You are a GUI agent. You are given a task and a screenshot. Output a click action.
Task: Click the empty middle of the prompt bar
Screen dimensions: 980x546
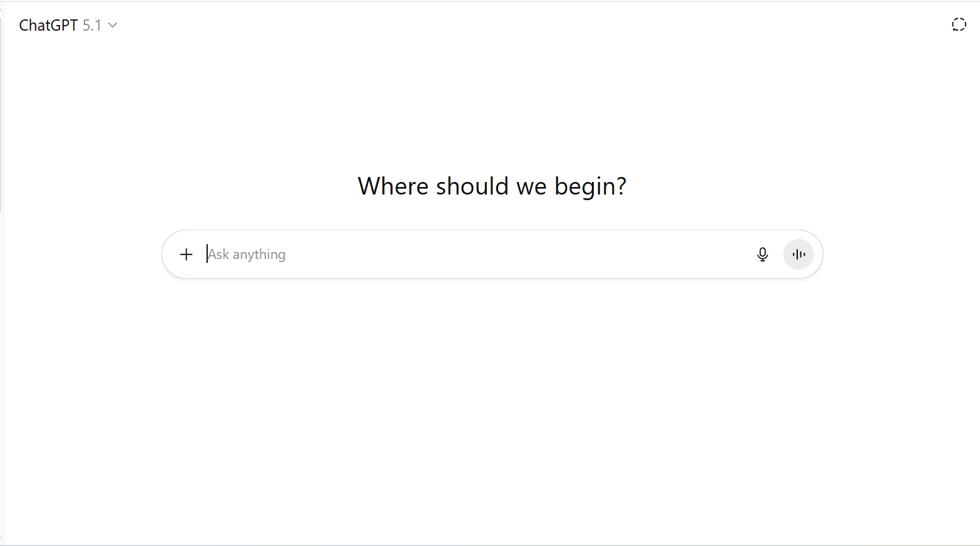tap(501, 254)
